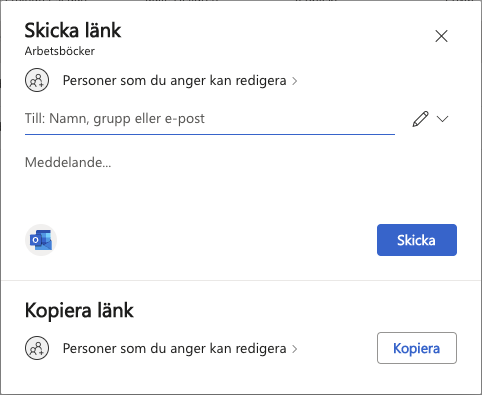This screenshot has height=395, width=482.
Task: Click the 'Arbetsböcker' file name label
Action: pyautogui.click(x=60, y=51)
